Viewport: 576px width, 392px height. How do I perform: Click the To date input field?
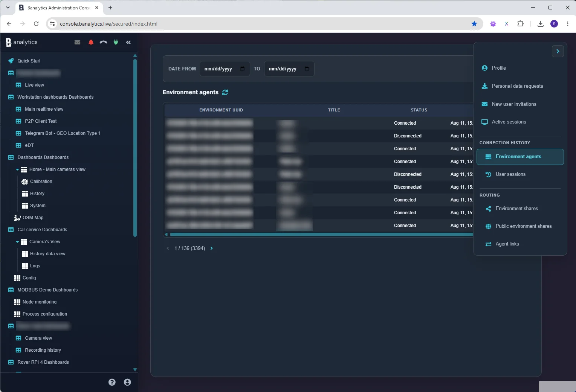[x=289, y=69]
